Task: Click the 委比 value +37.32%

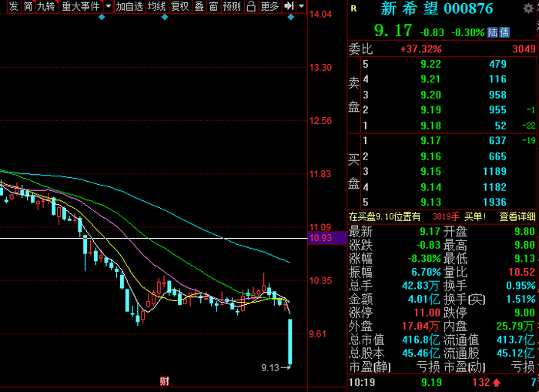Action: point(420,49)
